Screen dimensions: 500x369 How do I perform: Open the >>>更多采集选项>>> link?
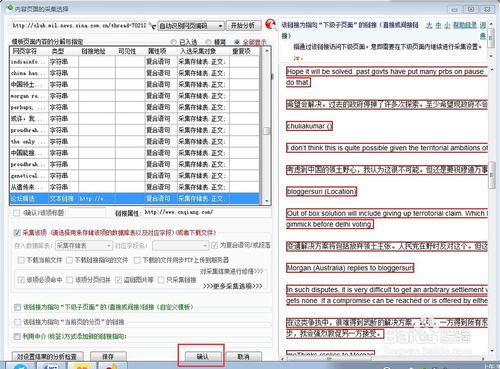point(233,286)
